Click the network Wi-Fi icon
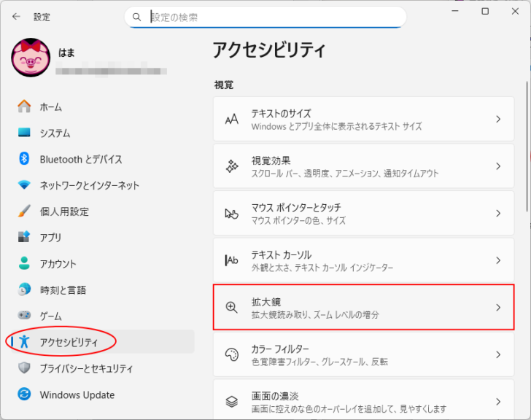This screenshot has height=420, width=531. [x=24, y=184]
